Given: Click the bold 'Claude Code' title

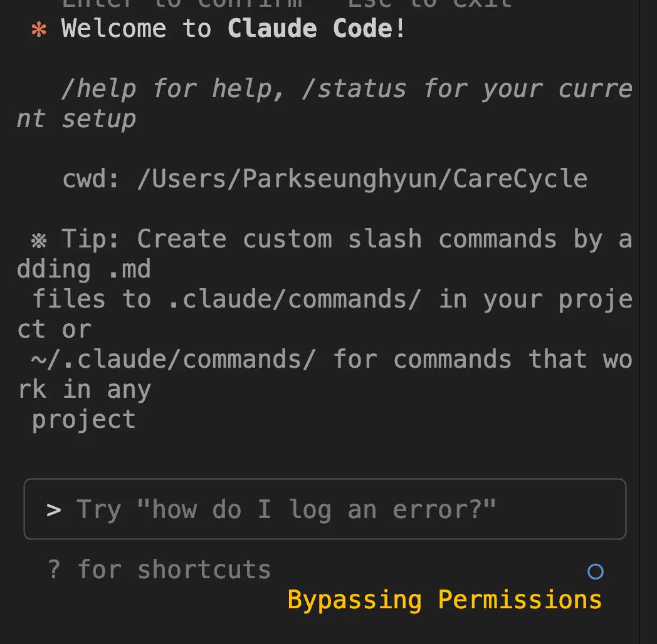Looking at the screenshot, I should click(310, 29).
